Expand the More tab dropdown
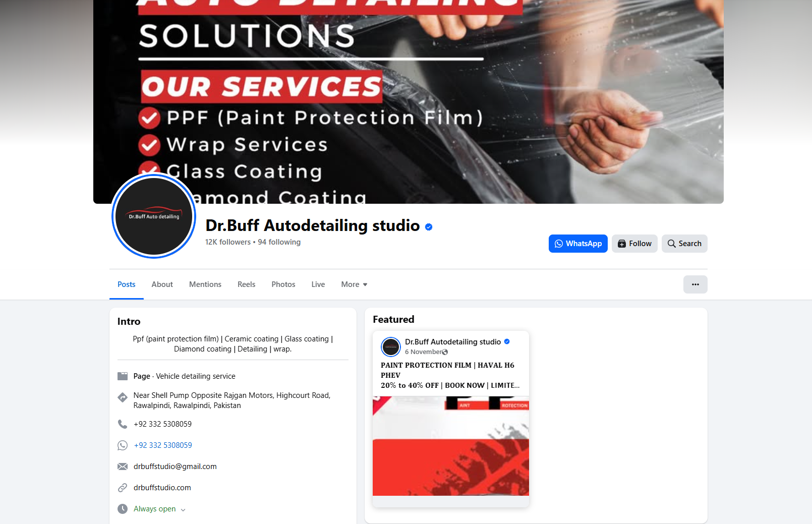Image resolution: width=812 pixels, height=524 pixels. tap(354, 284)
